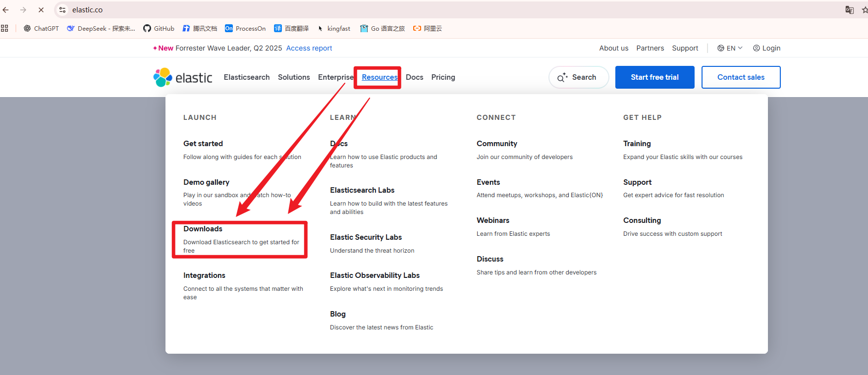Open the Discuss link
The image size is (868, 375).
(x=490, y=259)
